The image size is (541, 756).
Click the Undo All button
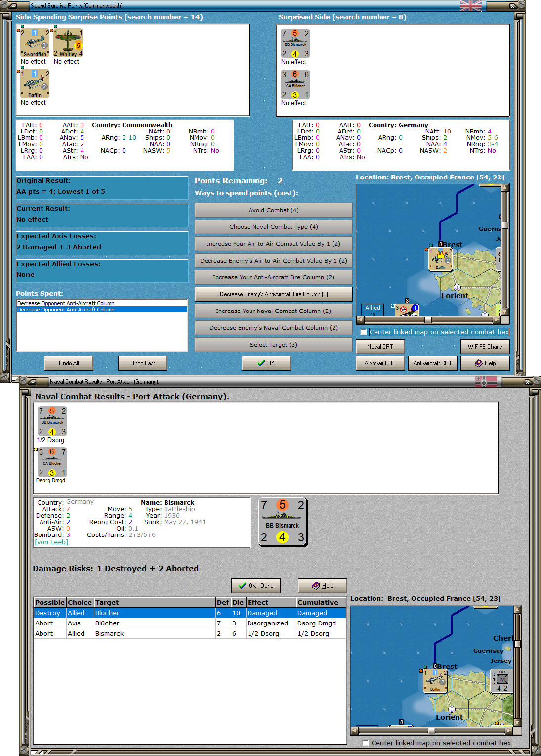(x=69, y=363)
